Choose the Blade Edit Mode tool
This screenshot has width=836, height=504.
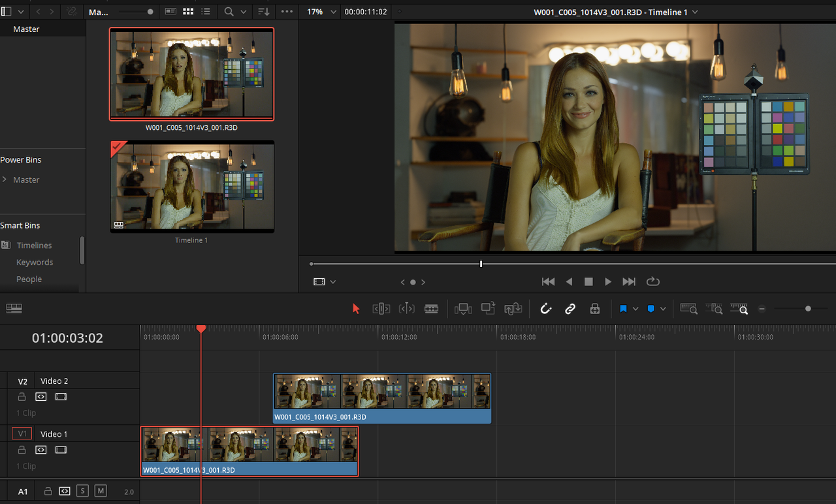[431, 309]
